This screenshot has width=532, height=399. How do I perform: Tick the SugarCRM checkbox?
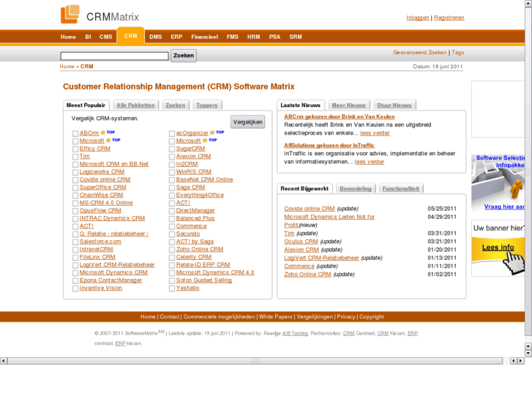[172, 149]
